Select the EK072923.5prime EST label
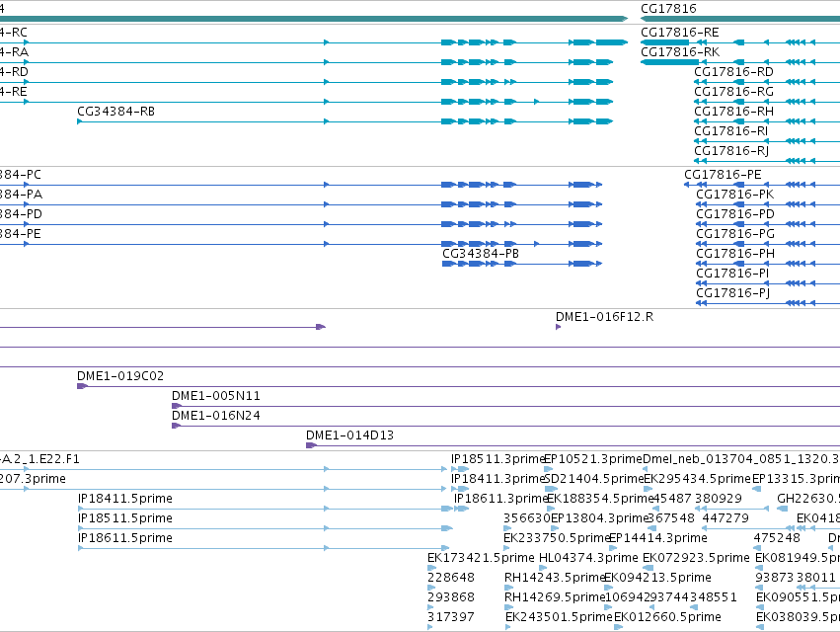 click(x=697, y=558)
